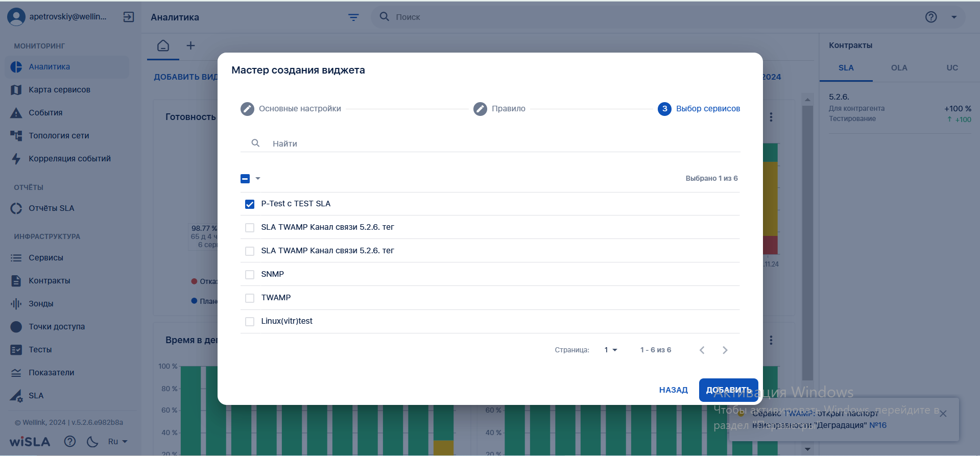Click help icon in sidebar footer
Viewport: 980px width, 456px height.
[70, 441]
